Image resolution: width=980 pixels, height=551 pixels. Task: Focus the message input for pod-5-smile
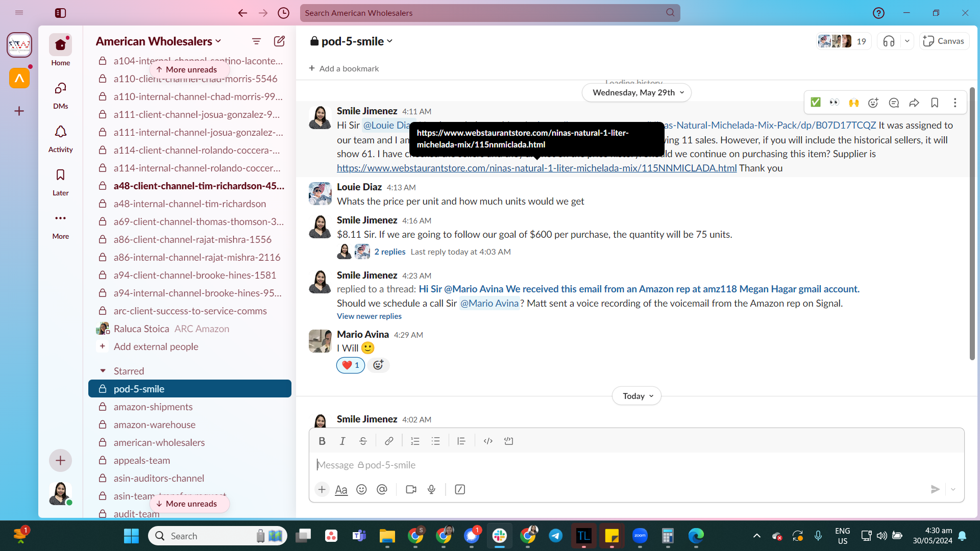pos(636,465)
